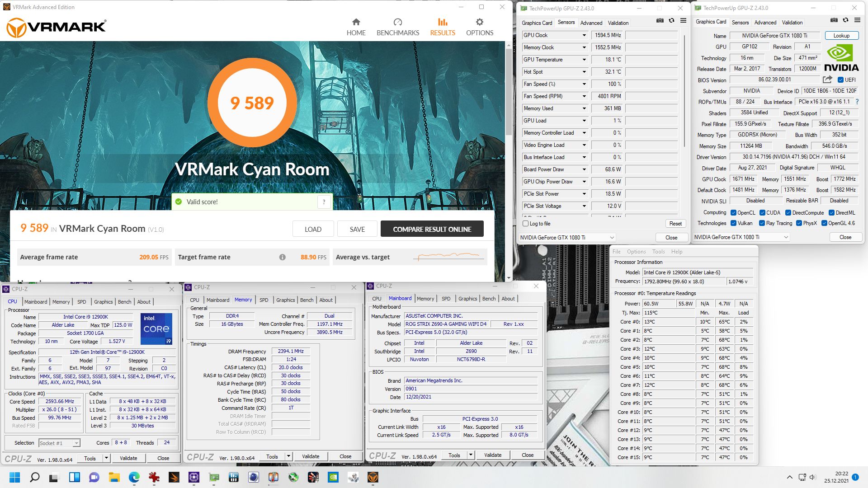This screenshot has width=868, height=488.
Task: Switch to Validation tab in GPU-Z Graphics Card window
Action: [x=792, y=23]
